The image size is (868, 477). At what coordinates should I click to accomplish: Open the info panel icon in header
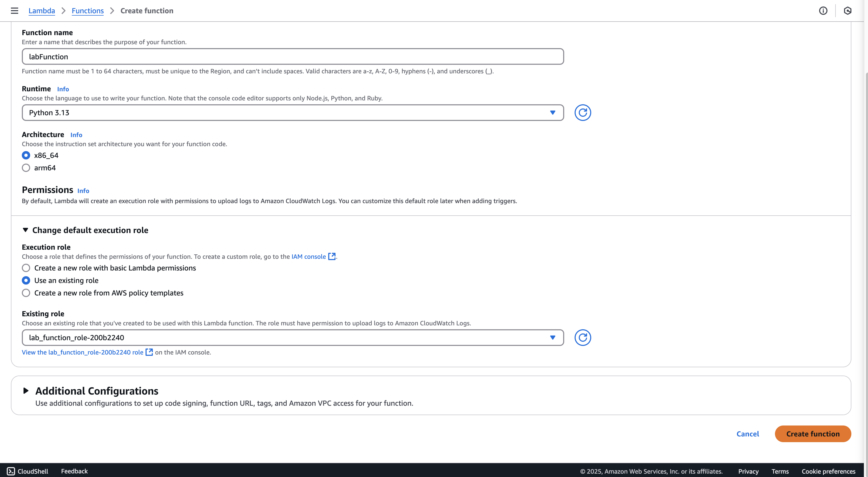(823, 11)
